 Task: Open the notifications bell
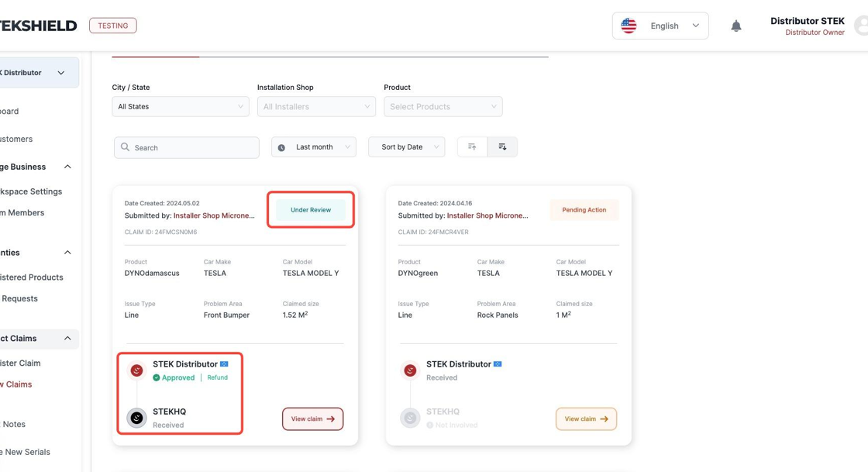point(735,26)
